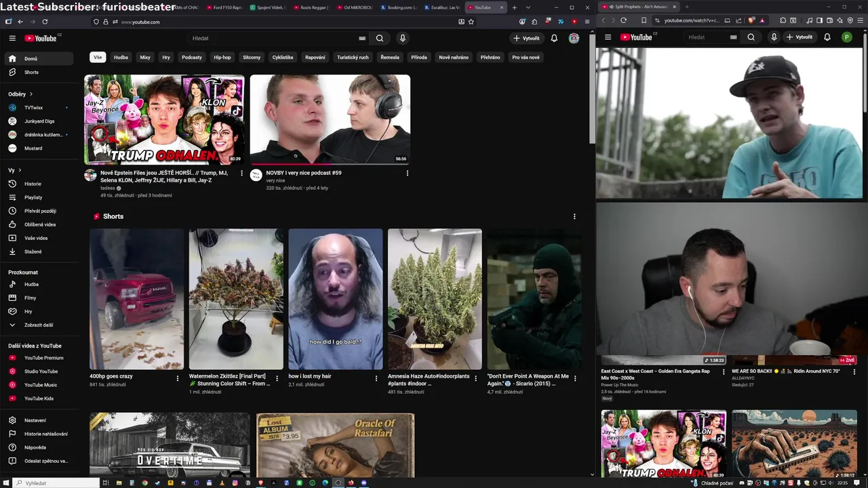Open Junkyard Digs subscription channel
Image resolution: width=868 pixels, height=488 pixels.
coord(41,121)
